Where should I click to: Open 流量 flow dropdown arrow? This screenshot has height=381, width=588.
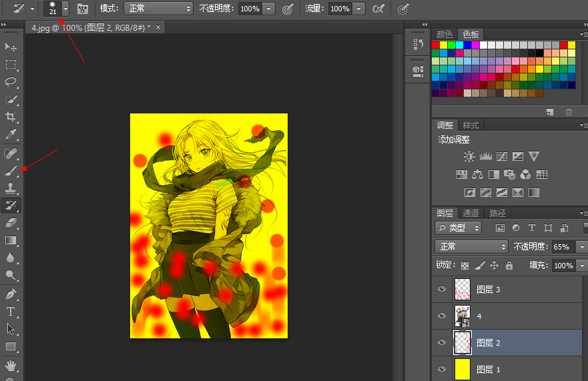[x=359, y=9]
